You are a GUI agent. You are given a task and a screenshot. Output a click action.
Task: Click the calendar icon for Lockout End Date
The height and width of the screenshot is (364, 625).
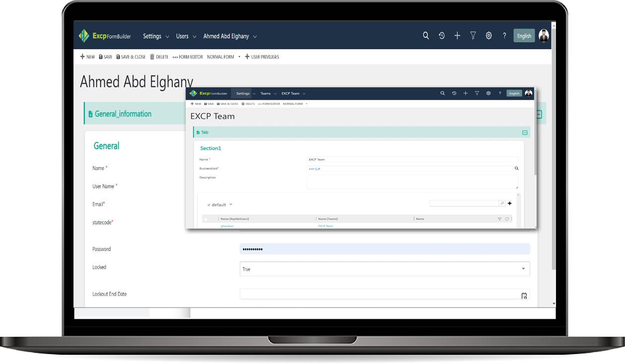tap(524, 296)
